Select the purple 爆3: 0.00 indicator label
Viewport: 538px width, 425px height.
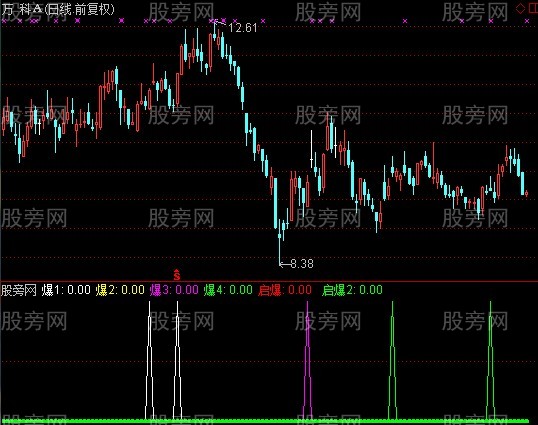[174, 290]
